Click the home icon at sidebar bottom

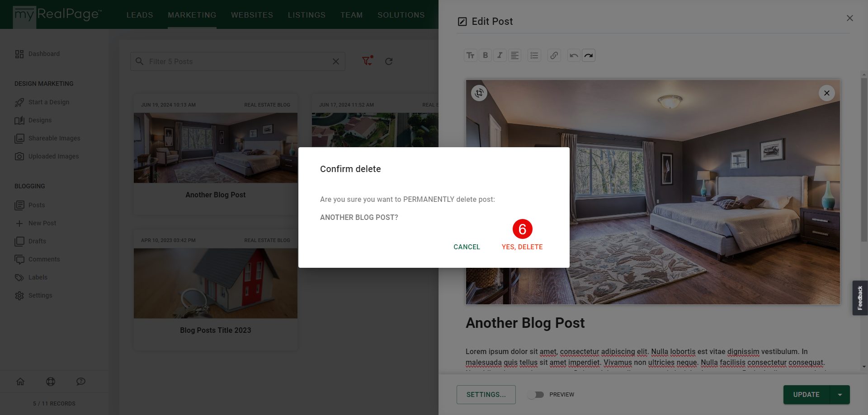[20, 382]
